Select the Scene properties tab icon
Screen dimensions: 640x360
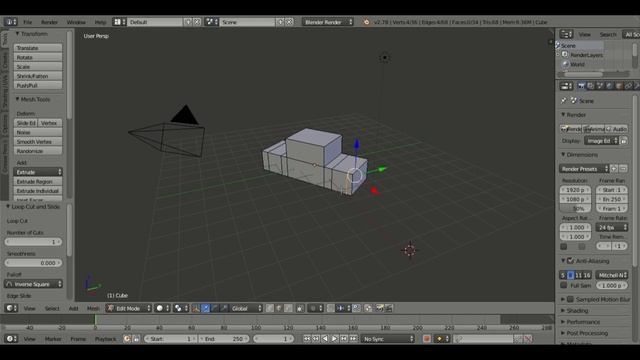(x=600, y=86)
